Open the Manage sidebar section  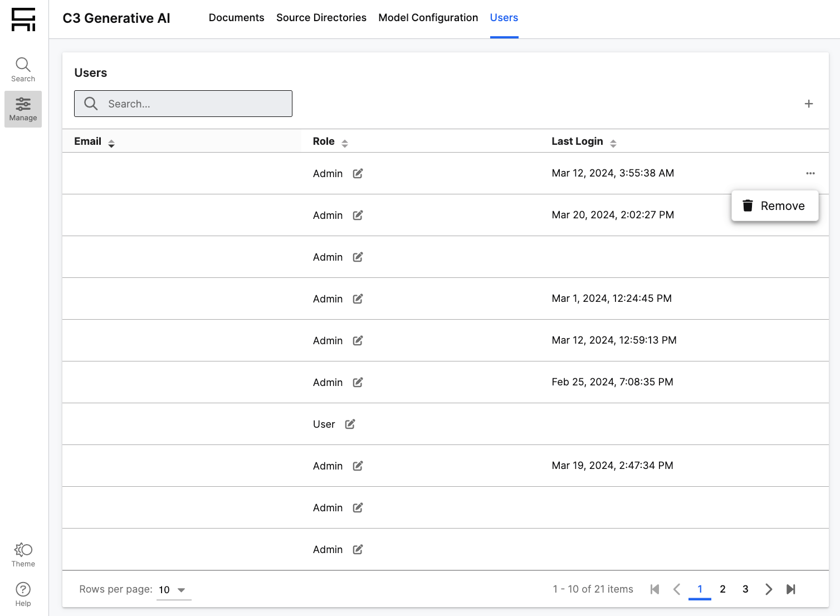point(23,109)
